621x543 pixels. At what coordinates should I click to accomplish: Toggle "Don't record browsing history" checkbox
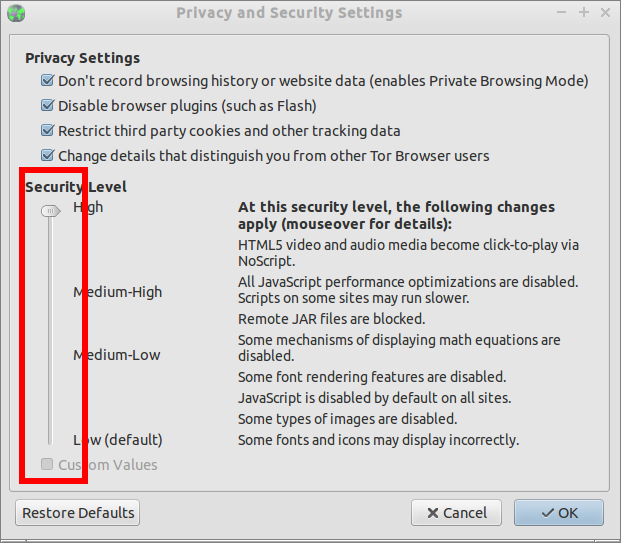point(47,81)
